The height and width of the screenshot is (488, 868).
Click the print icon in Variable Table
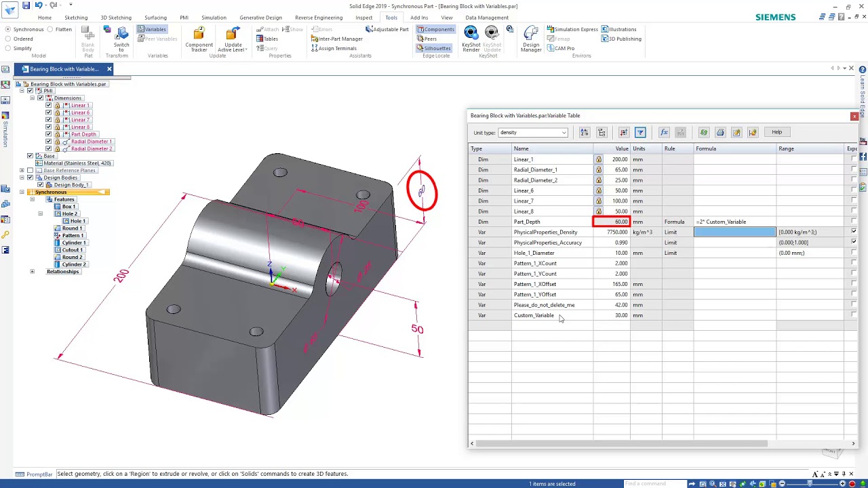click(720, 132)
